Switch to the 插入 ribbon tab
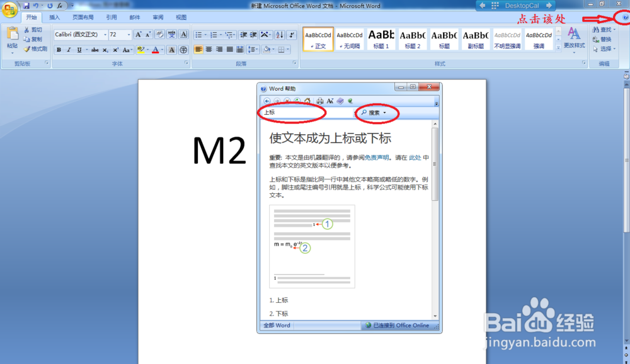The image size is (630, 364). (54, 17)
